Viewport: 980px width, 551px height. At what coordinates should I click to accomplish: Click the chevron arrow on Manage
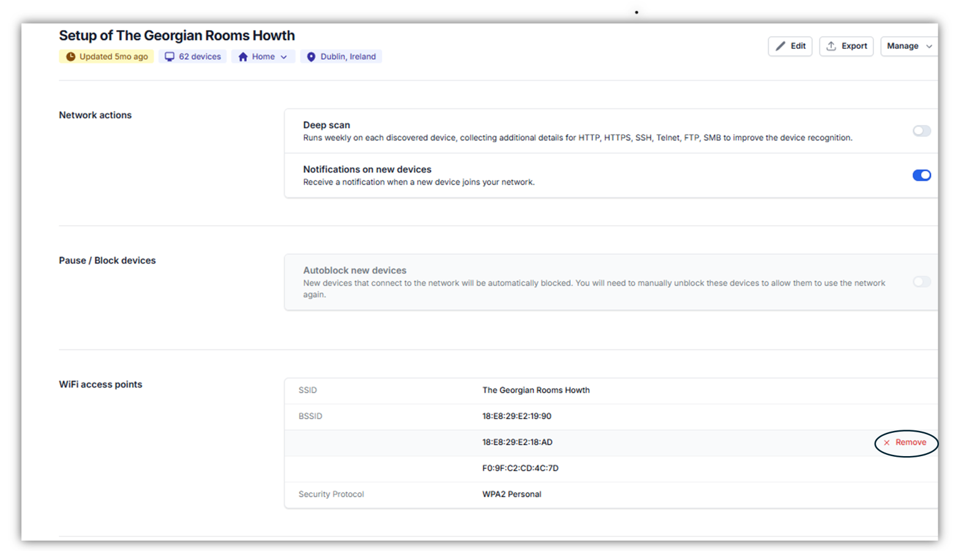(929, 47)
